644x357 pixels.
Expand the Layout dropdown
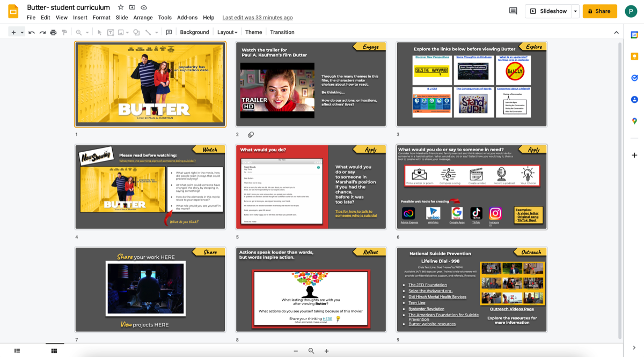227,32
